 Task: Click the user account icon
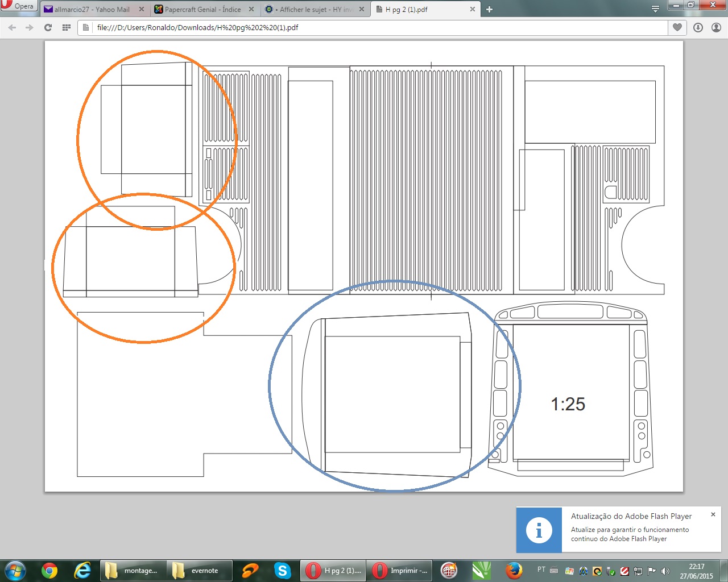pos(716,27)
